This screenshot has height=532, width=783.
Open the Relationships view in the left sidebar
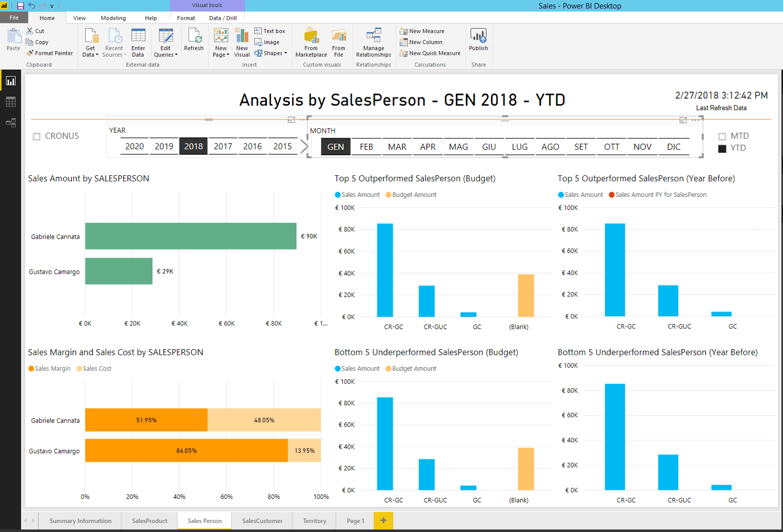pyautogui.click(x=11, y=123)
